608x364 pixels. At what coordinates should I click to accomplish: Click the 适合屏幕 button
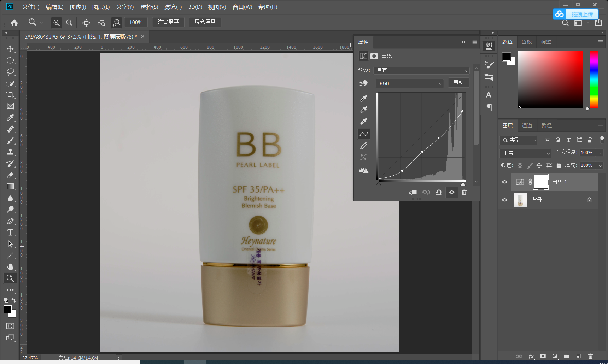168,22
